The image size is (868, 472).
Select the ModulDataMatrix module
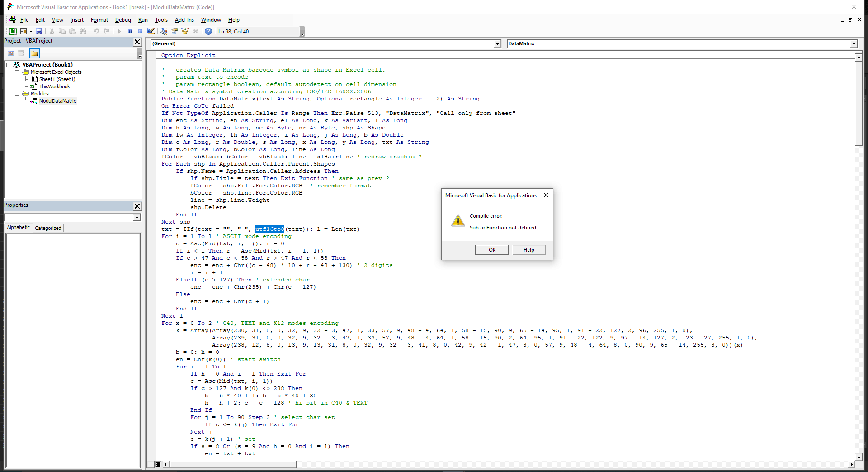[x=57, y=101]
